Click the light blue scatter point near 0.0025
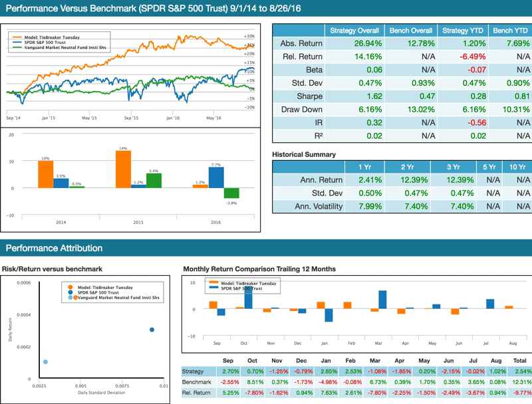The width and height of the screenshot is (532, 404). [45, 362]
